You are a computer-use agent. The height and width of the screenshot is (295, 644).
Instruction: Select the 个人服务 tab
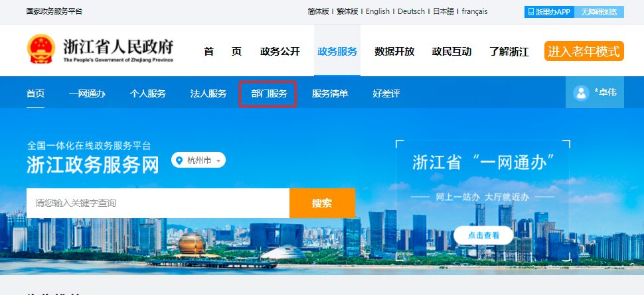click(x=148, y=93)
